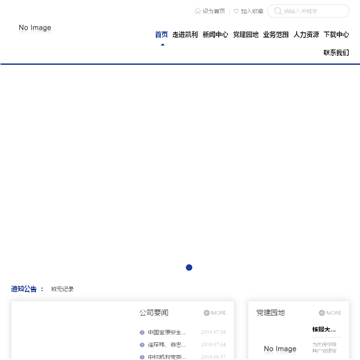The image size is (360, 360).
Task: Click the 加入收藏 link
Action: pyautogui.click(x=252, y=11)
